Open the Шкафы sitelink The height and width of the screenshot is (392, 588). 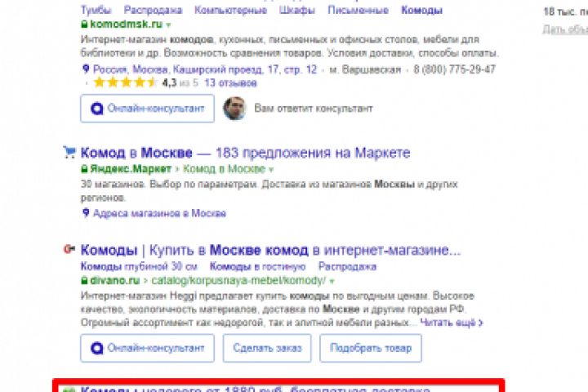click(x=297, y=10)
